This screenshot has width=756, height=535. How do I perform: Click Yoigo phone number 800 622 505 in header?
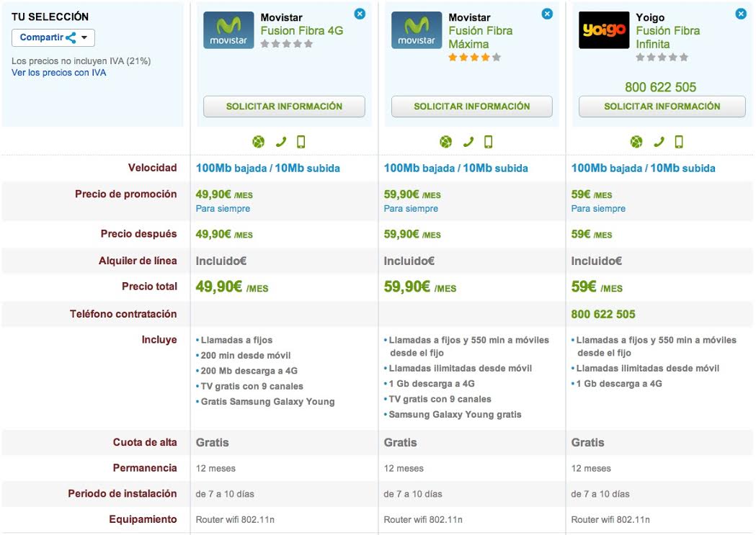click(660, 87)
